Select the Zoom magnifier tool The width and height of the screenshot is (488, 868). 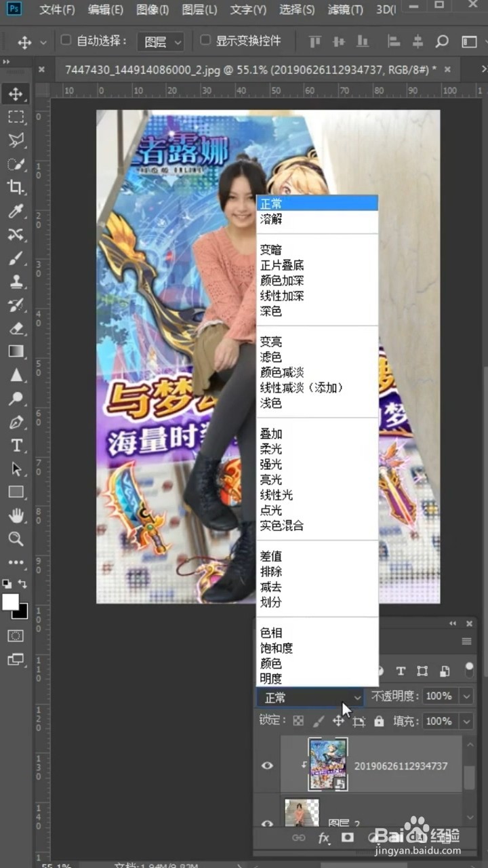pos(16,539)
